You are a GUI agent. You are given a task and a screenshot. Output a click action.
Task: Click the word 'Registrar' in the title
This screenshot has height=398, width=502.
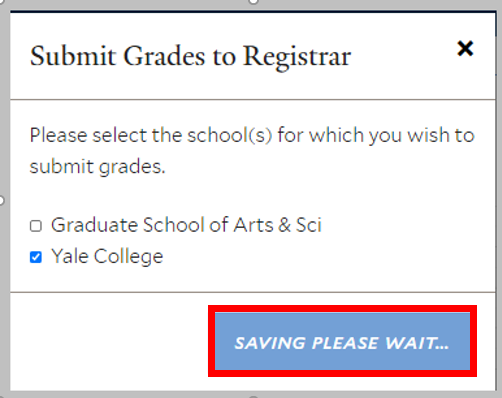(297, 57)
